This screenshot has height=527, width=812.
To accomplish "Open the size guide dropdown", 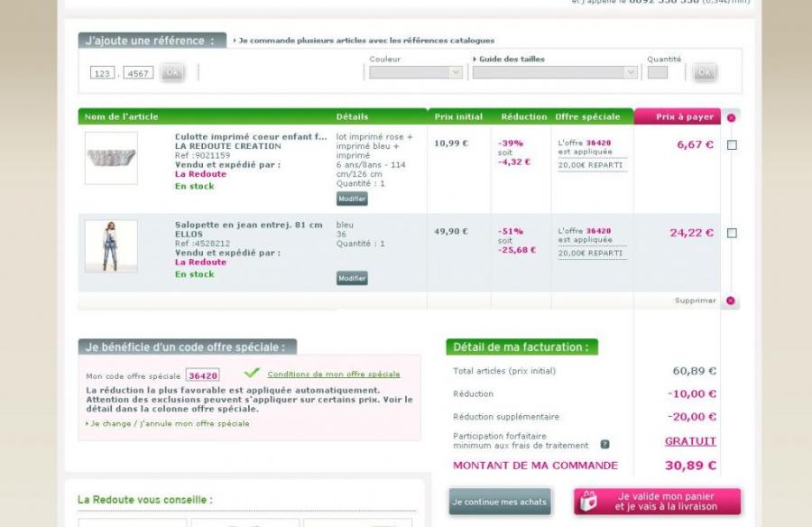I will (554, 73).
